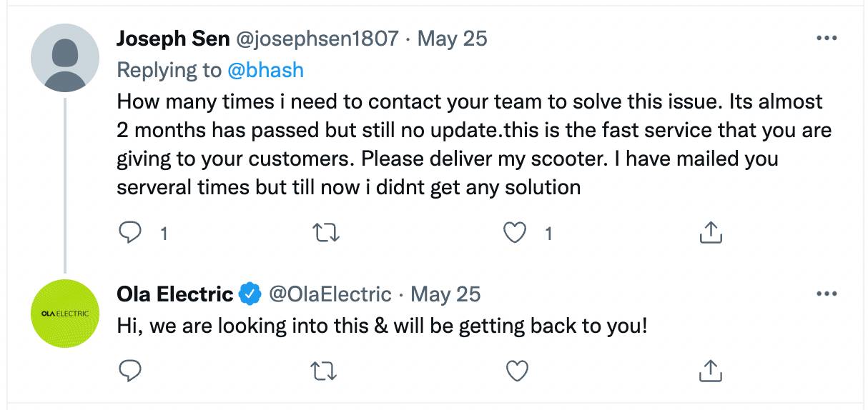The width and height of the screenshot is (868, 410).
Task: Click the verified badge next to Ola Electric
Action: pos(250,294)
